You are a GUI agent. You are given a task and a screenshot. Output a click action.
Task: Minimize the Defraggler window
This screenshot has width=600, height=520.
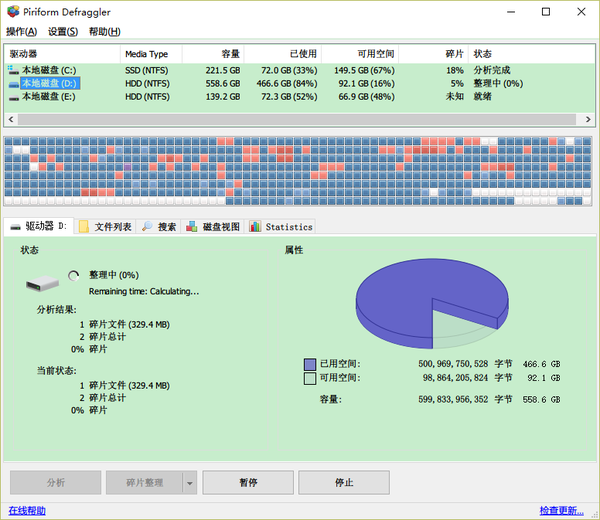point(511,12)
